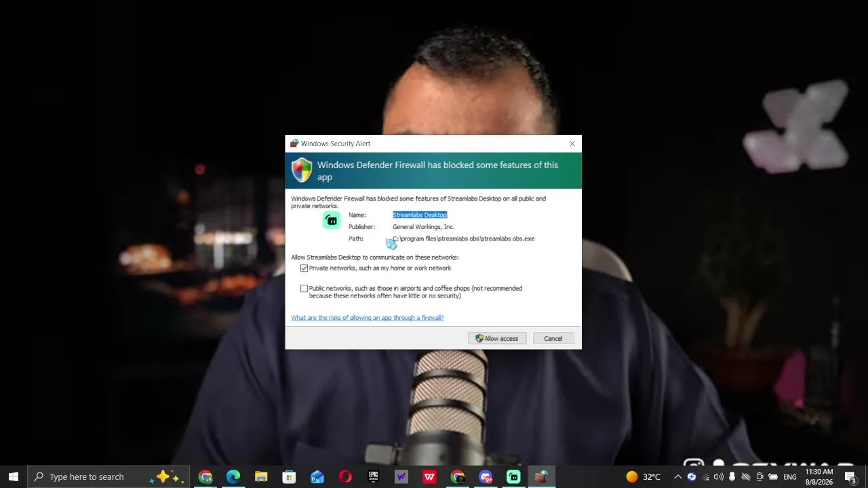Screen dimensions: 868x488
Task: Click the blue plus icon in the tray
Action: [692, 476]
